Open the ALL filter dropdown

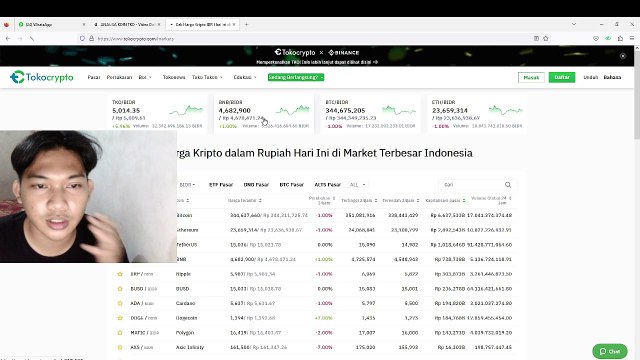point(358,184)
